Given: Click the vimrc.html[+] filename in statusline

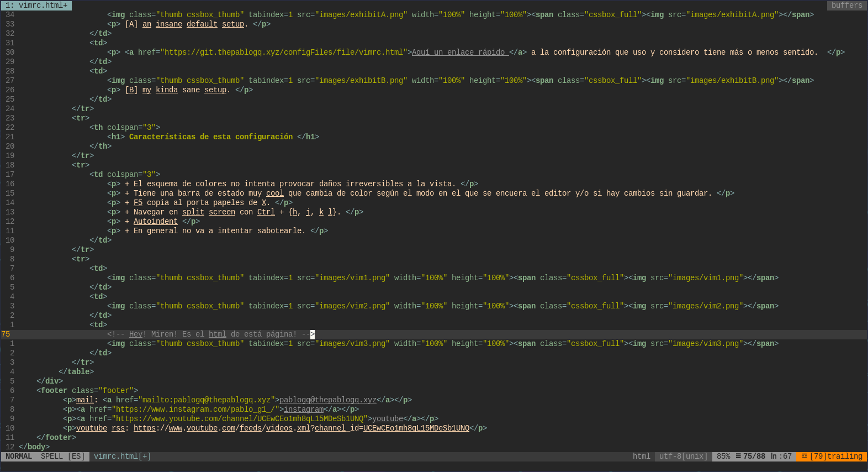Looking at the screenshot, I should (x=122, y=457).
